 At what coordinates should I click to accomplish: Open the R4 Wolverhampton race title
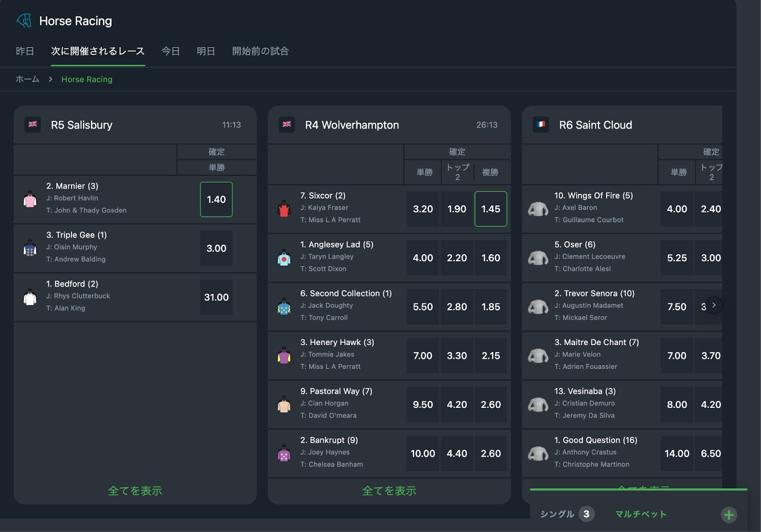point(352,125)
